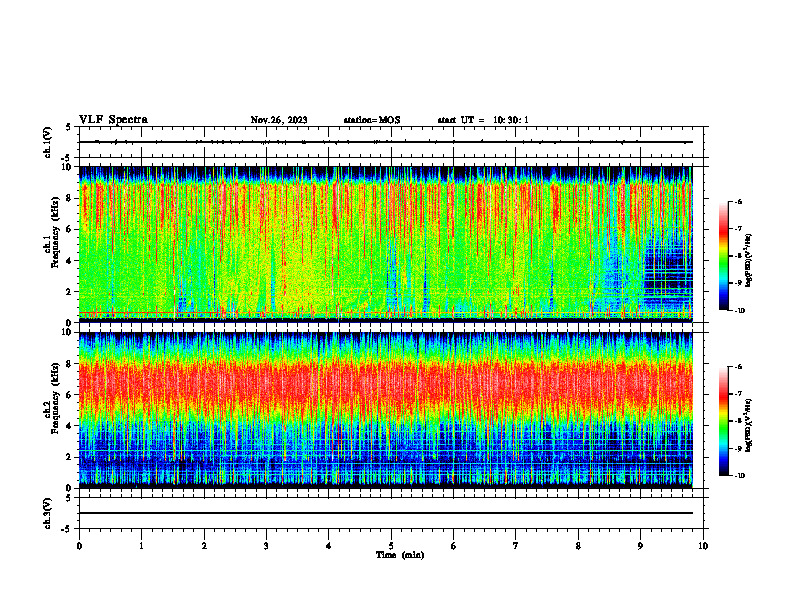792x612 pixels.
Task: Click the "-7" tick on ch.1 colorbar
Action: tap(739, 229)
